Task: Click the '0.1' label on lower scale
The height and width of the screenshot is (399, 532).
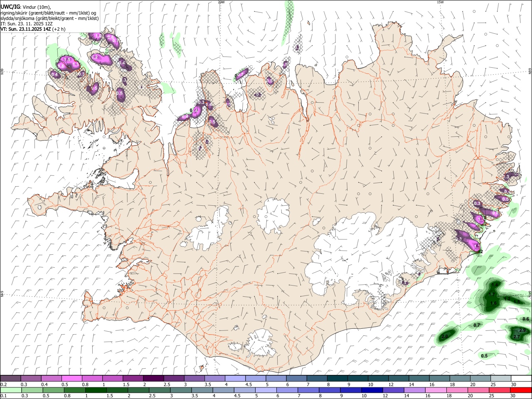Action: coord(4,396)
